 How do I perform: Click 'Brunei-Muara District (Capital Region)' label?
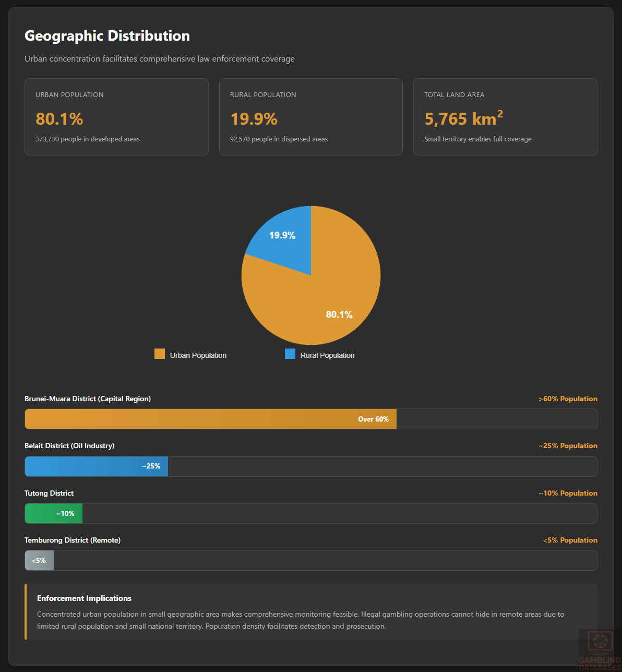coord(88,399)
